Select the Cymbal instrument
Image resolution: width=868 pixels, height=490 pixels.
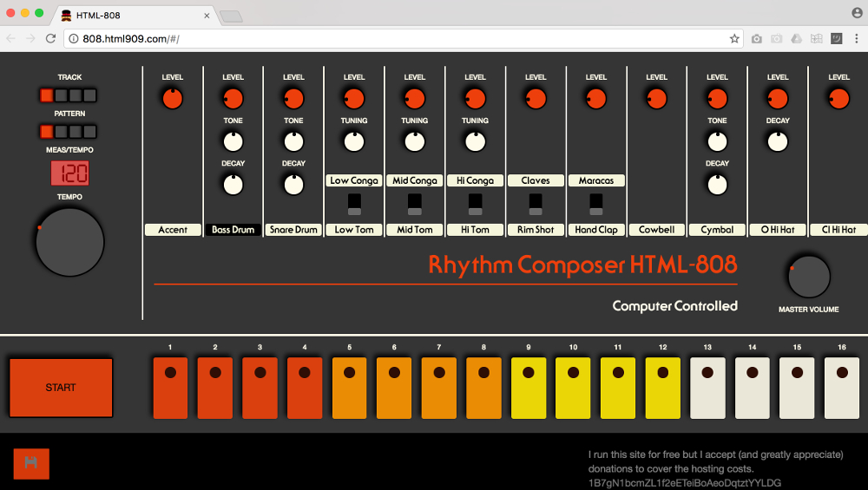718,230
